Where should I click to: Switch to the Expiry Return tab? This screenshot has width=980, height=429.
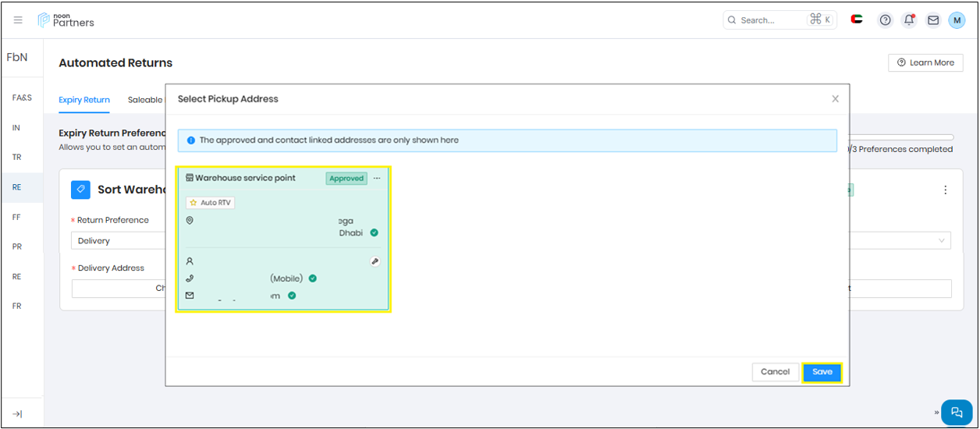pyautogui.click(x=84, y=100)
